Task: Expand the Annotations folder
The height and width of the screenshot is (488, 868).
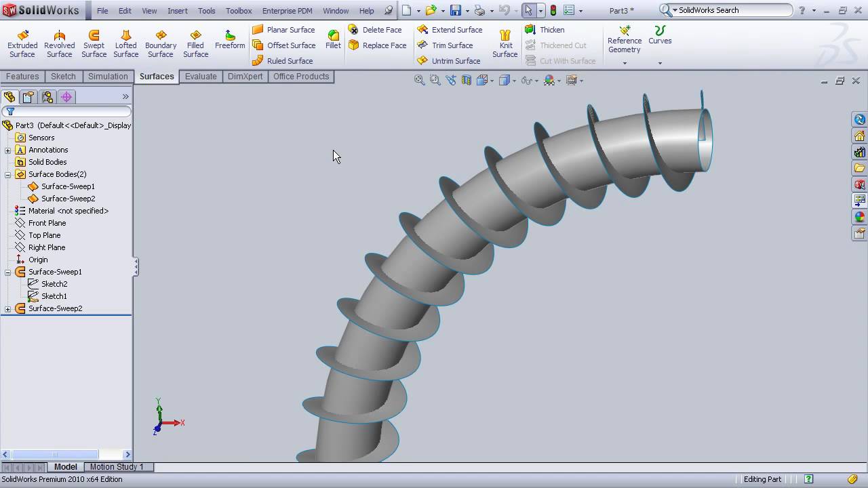Action: point(8,150)
